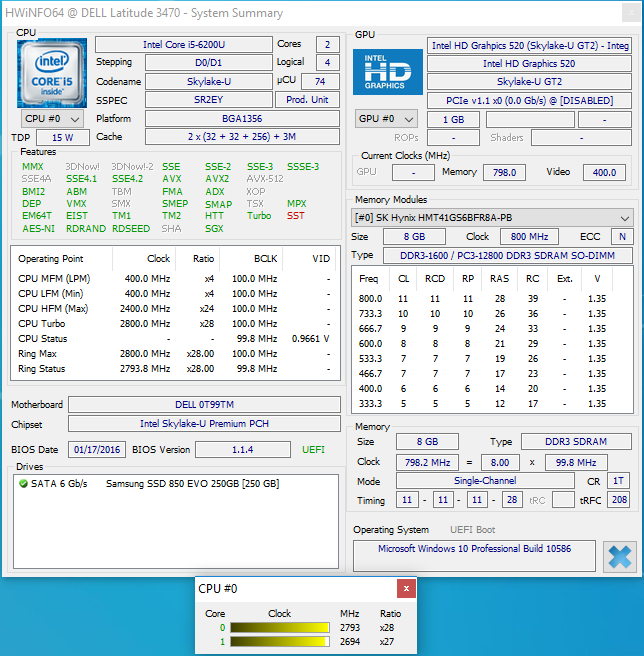
Task: Click the D0/D1 stepping field
Action: (x=208, y=63)
